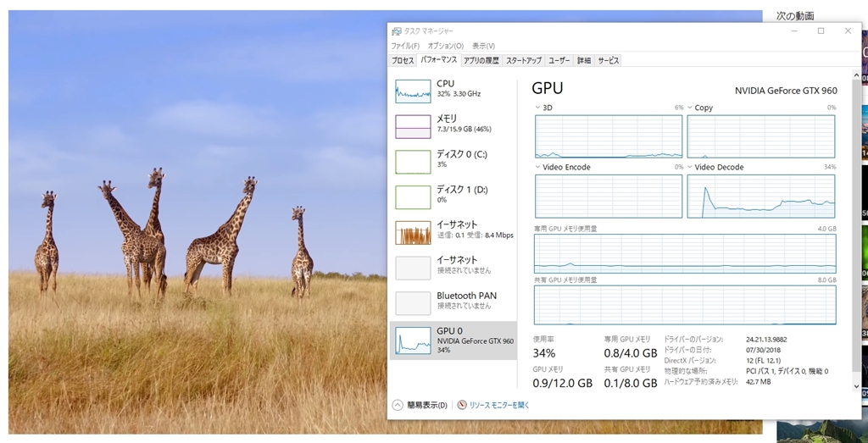Select the メモリ usage graph thumbnail
868x443 pixels.
[x=413, y=127]
